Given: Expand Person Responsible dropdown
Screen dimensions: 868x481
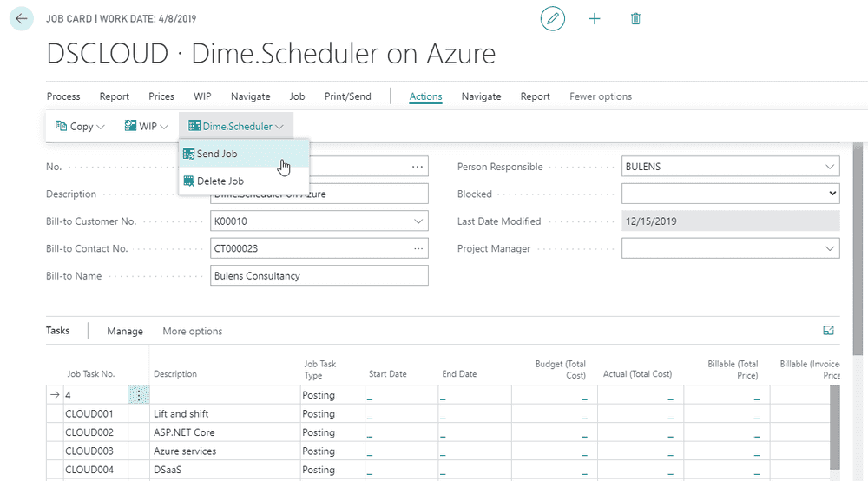Looking at the screenshot, I should pyautogui.click(x=829, y=167).
